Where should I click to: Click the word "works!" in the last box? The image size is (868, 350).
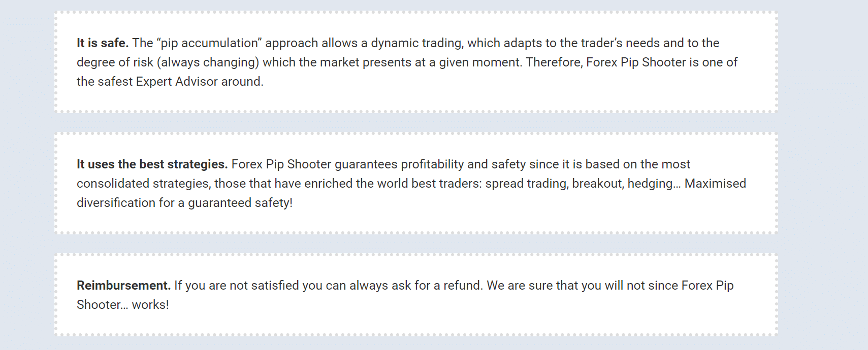pyautogui.click(x=150, y=305)
